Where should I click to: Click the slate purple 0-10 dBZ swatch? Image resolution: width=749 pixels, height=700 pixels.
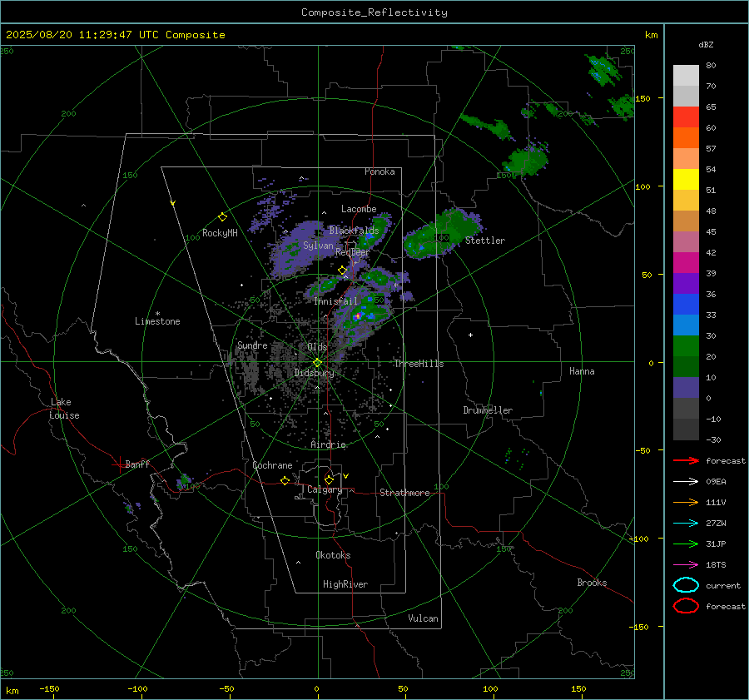click(x=686, y=388)
